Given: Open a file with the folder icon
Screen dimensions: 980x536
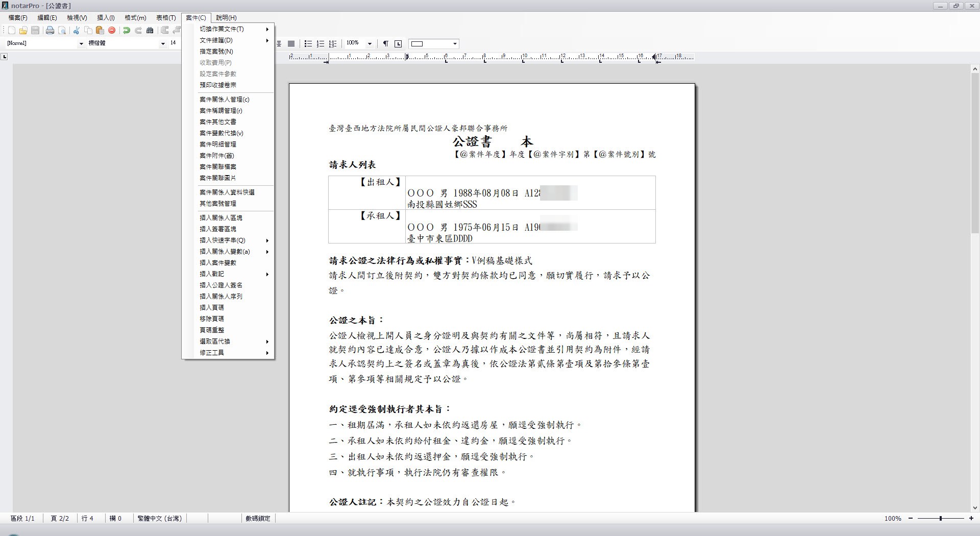Looking at the screenshot, I should coord(23,31).
